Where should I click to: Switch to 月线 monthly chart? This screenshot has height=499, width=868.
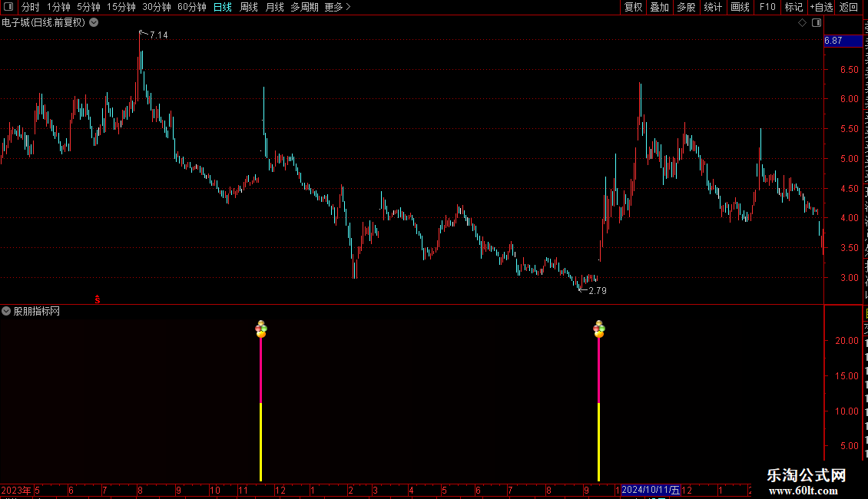point(274,7)
